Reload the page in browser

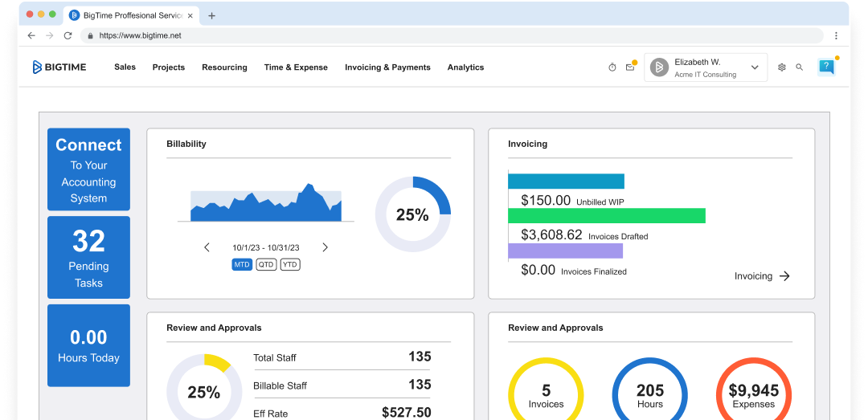tap(68, 35)
